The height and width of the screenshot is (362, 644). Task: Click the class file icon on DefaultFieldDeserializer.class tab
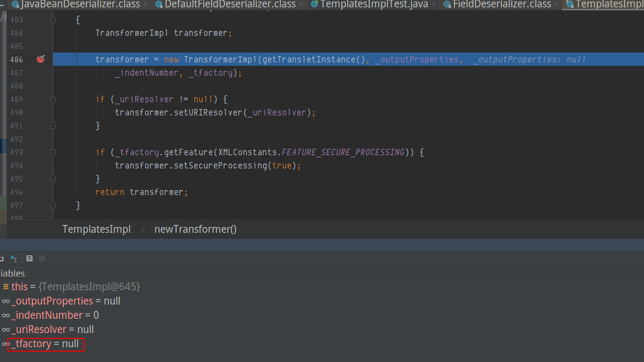pos(159,4)
